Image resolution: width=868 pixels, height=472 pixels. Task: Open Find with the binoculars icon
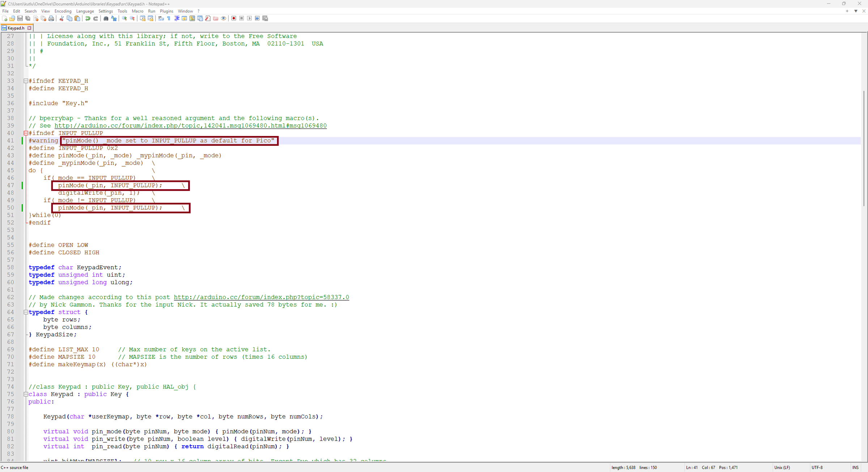point(106,18)
